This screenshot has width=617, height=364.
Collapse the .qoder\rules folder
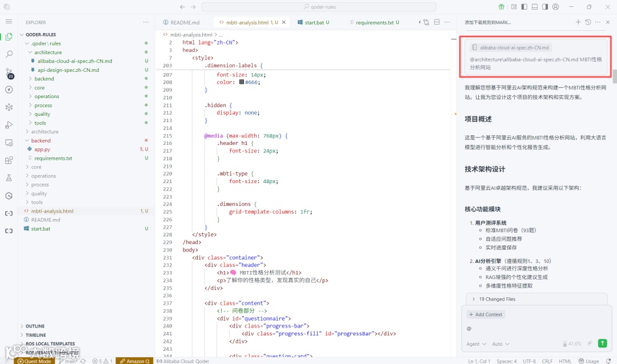pos(46,43)
